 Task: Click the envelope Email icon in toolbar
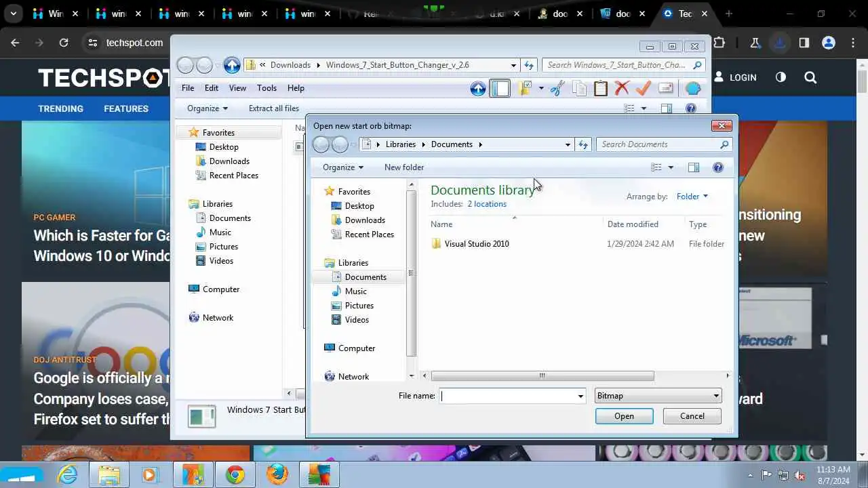point(665,88)
